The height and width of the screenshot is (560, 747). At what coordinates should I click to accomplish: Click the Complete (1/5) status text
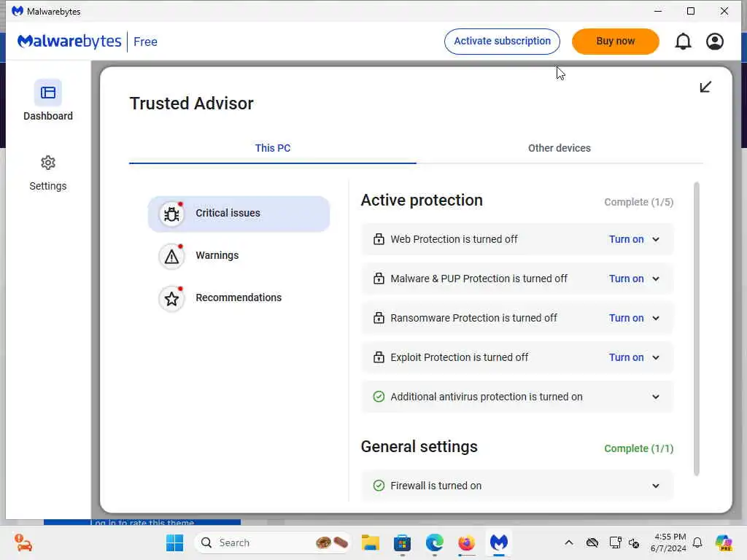(639, 203)
